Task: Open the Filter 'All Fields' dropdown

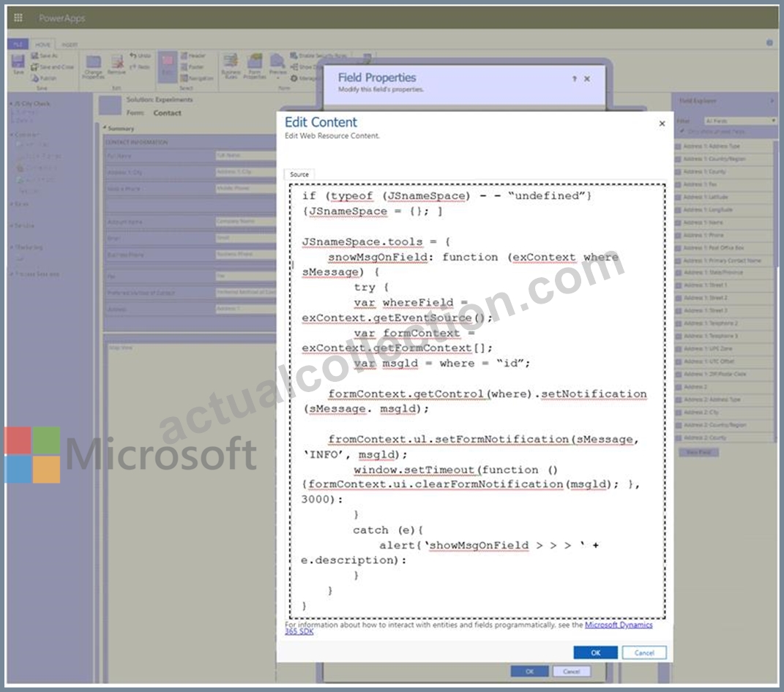Action: [739, 121]
